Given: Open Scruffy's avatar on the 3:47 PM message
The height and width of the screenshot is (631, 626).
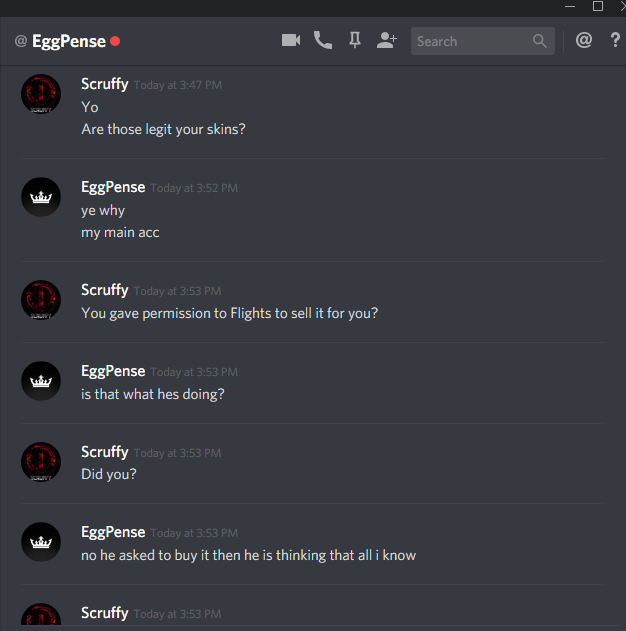Looking at the screenshot, I should coord(41,94).
